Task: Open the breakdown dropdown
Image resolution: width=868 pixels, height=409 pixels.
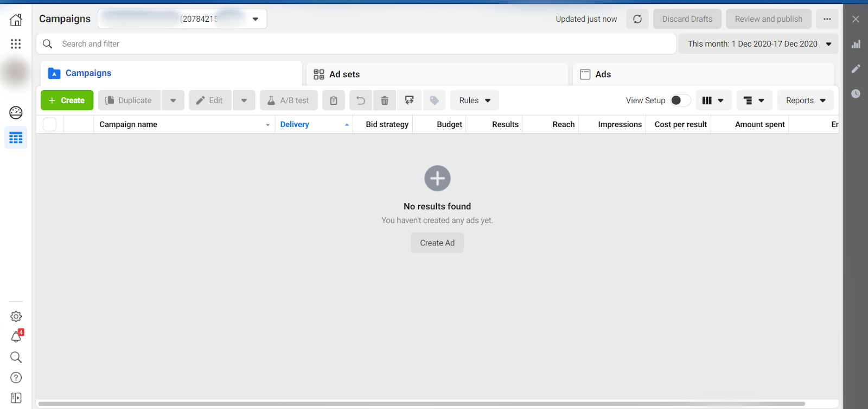Action: (754, 100)
